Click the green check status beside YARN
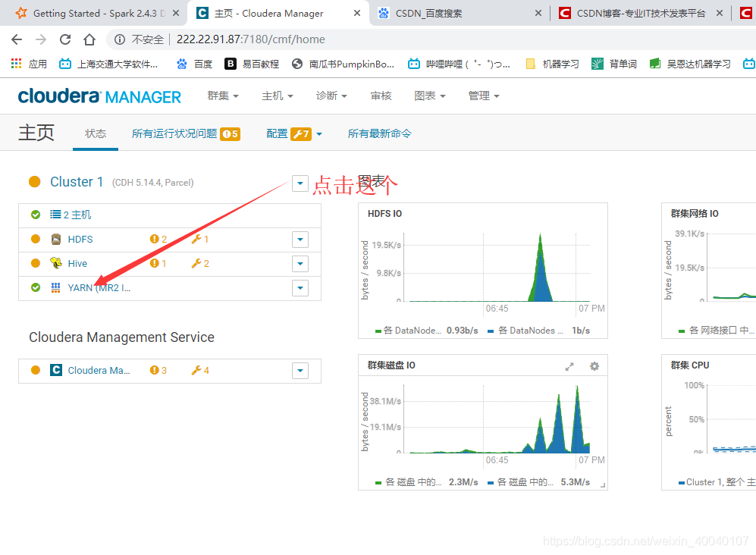Image resolution: width=756 pixels, height=555 pixels. [35, 287]
